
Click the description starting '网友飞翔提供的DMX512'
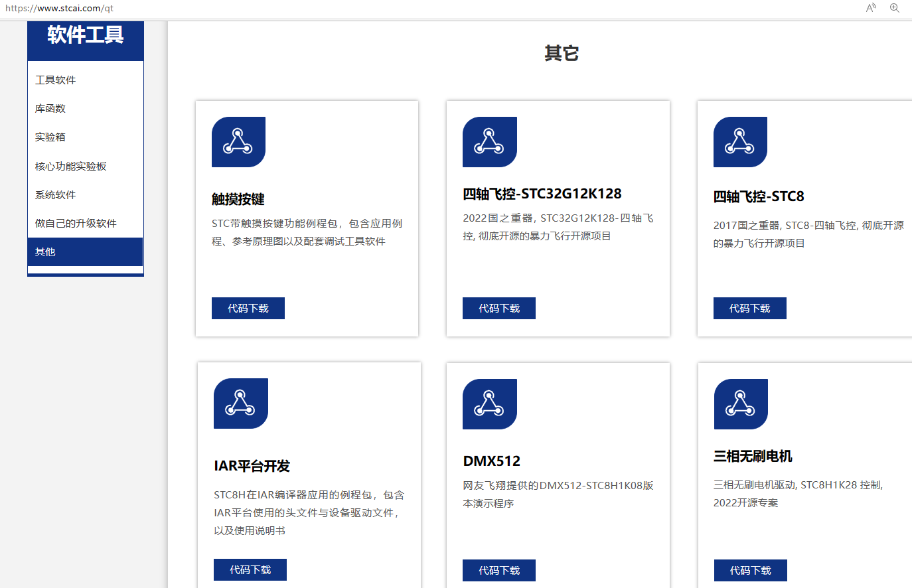tap(558, 494)
